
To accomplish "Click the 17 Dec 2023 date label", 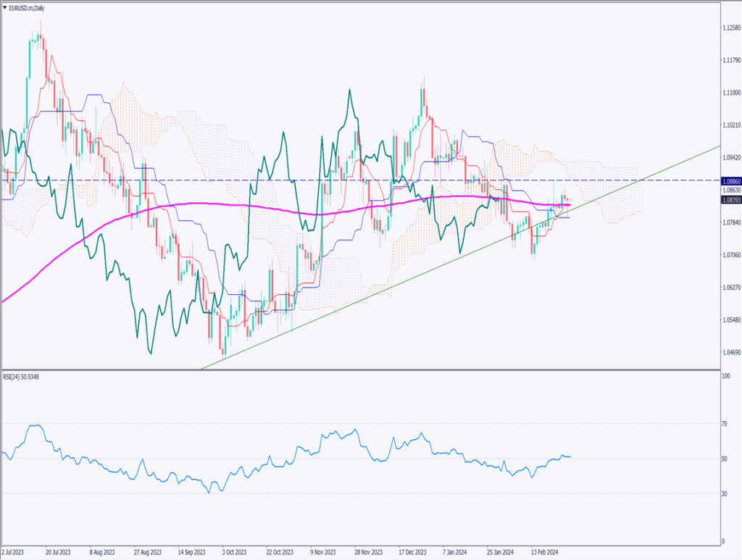I will tap(410, 550).
